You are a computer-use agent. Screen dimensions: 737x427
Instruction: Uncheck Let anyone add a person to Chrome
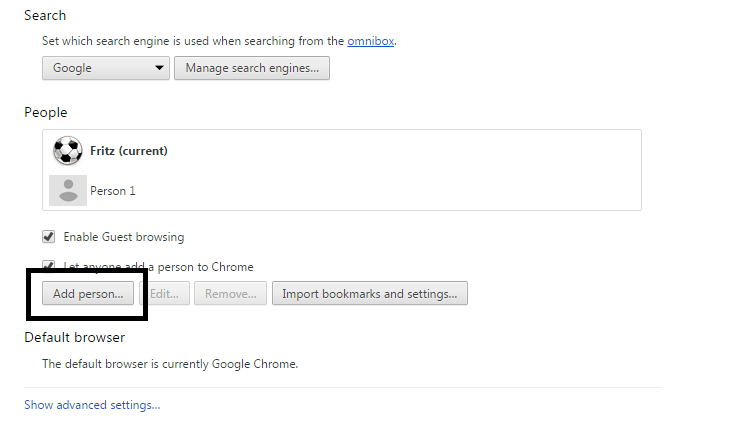pos(48,266)
